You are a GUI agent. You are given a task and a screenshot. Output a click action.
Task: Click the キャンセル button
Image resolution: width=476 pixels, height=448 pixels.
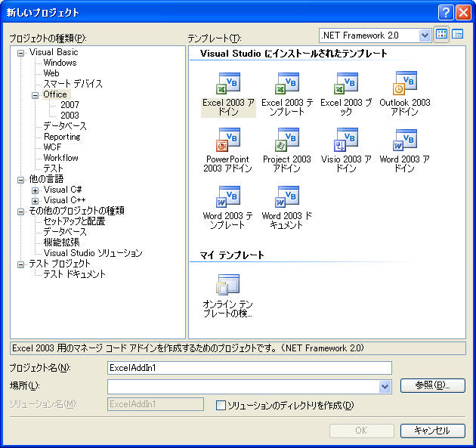[433, 431]
